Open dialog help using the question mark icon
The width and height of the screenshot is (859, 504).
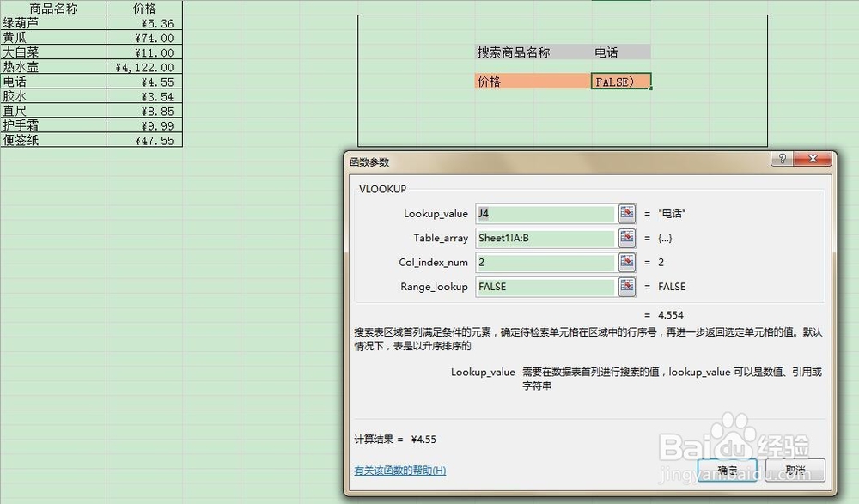783,159
